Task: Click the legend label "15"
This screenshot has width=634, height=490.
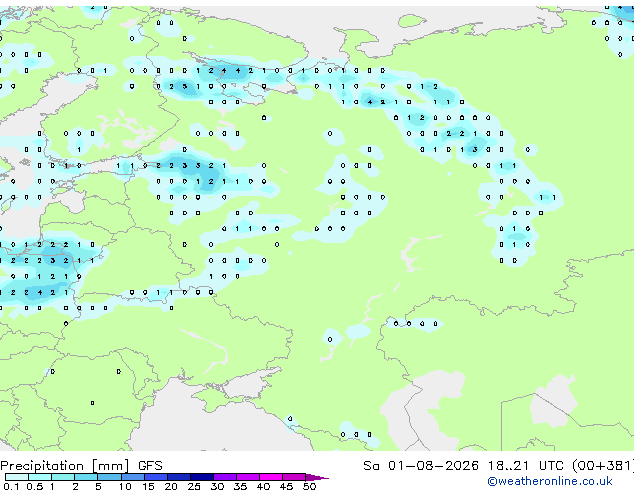Action: [148, 486]
